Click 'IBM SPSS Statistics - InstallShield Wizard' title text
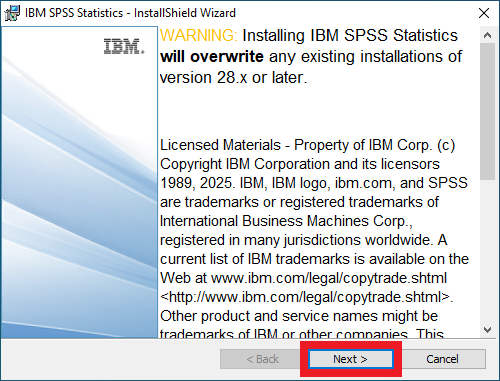Screen dimensions: 500x381 pos(130,13)
